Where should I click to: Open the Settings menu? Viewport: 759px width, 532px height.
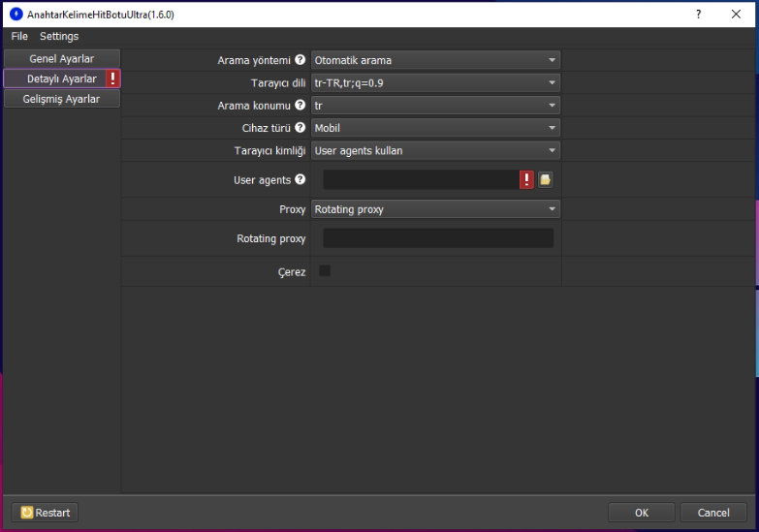(59, 36)
